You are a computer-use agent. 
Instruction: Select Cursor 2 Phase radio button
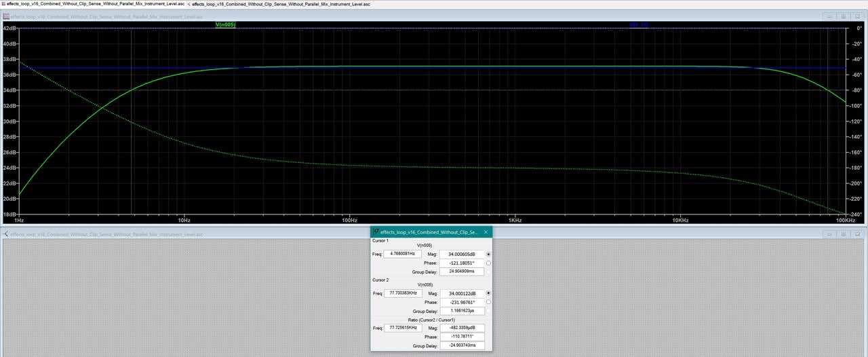[488, 302]
